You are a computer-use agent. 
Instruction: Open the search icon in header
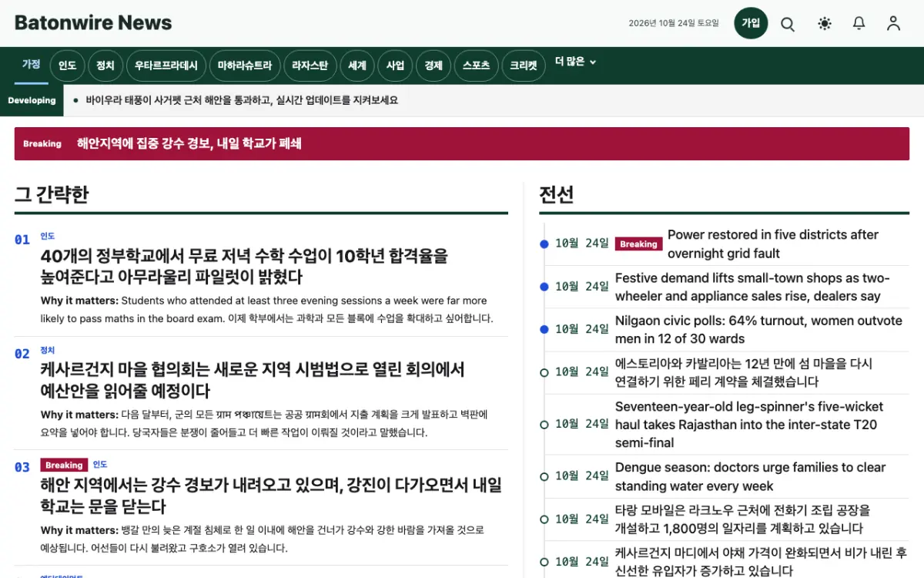point(788,24)
